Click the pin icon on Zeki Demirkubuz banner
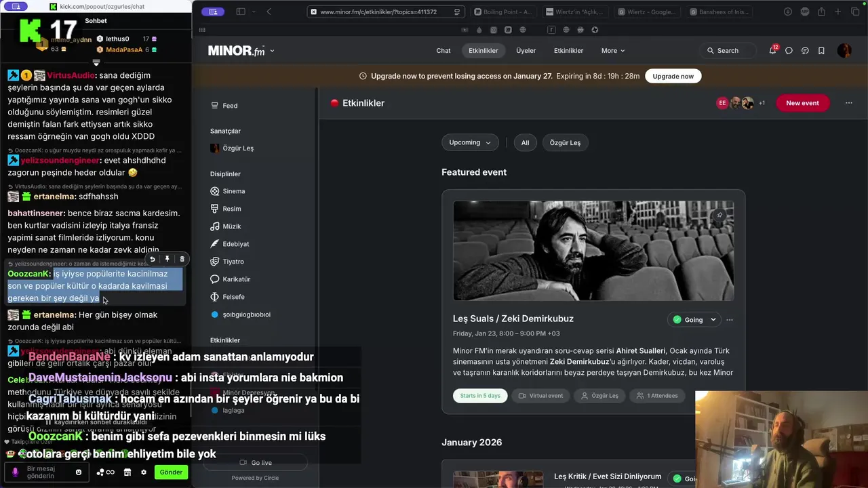 coord(719,216)
